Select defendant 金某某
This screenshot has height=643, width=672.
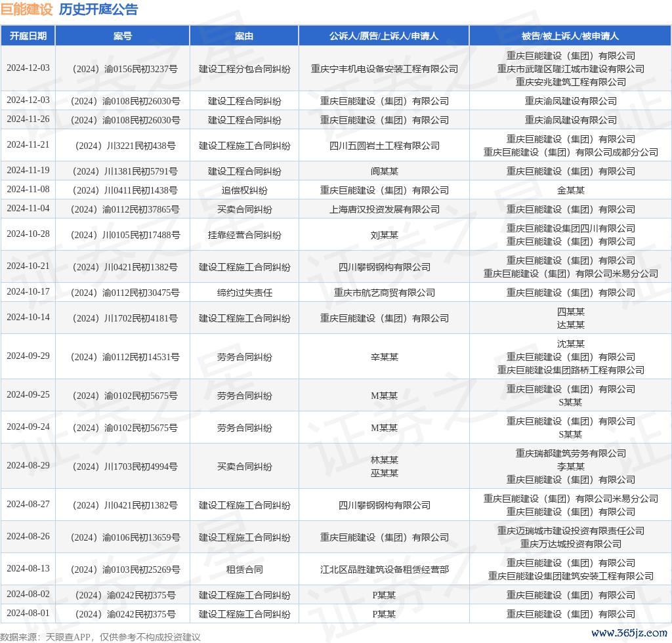(x=571, y=190)
